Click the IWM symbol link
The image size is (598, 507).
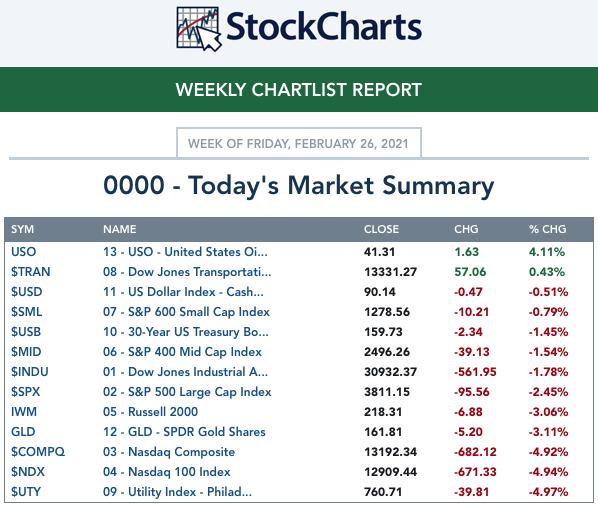click(x=24, y=412)
